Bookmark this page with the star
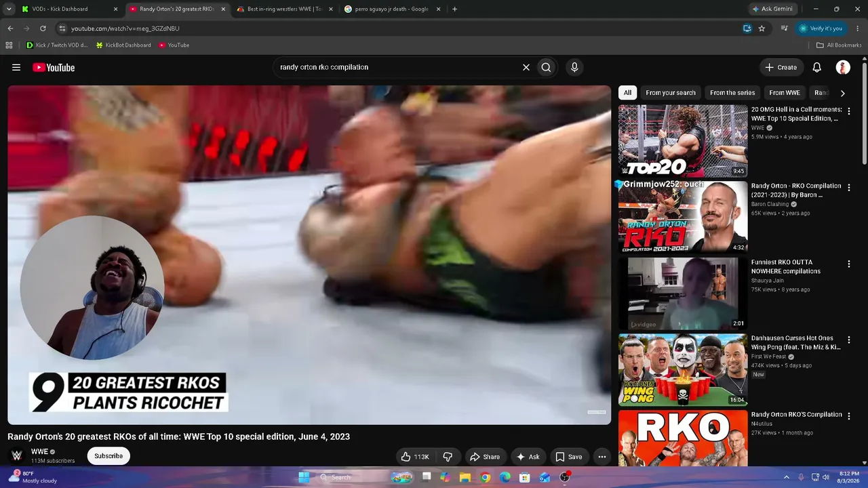 pyautogui.click(x=762, y=28)
